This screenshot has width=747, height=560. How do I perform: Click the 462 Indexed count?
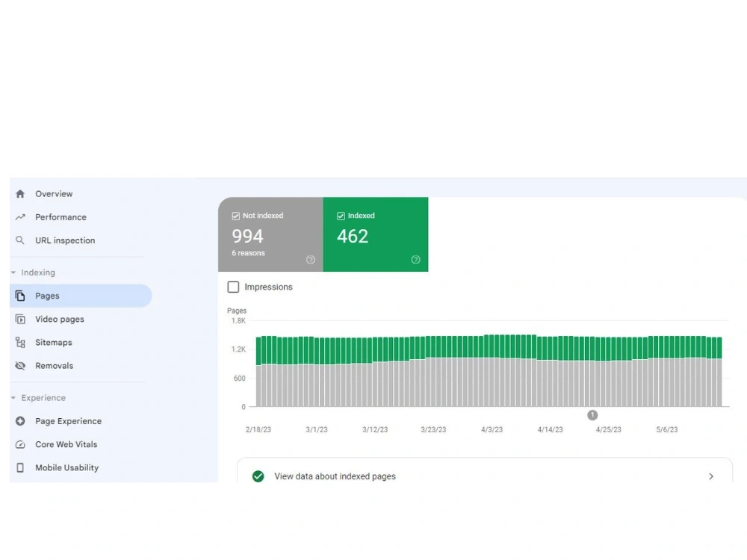tap(353, 236)
